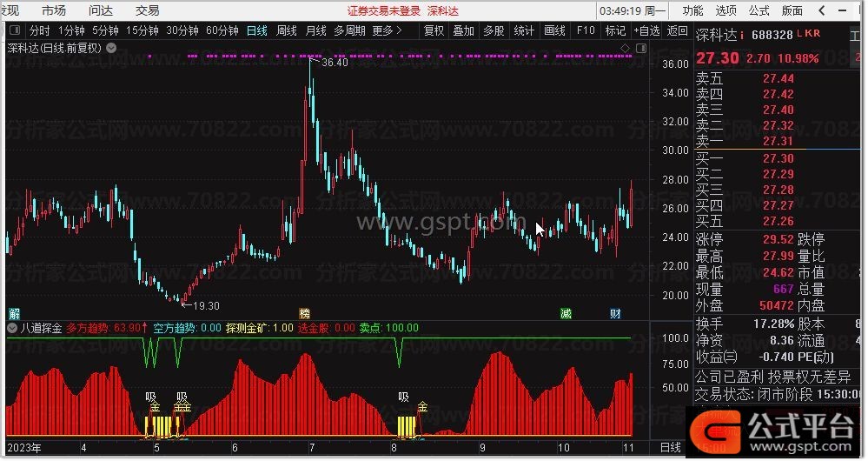Click the 解 marker on the chart
The width and height of the screenshot is (868, 461).
coord(14,314)
